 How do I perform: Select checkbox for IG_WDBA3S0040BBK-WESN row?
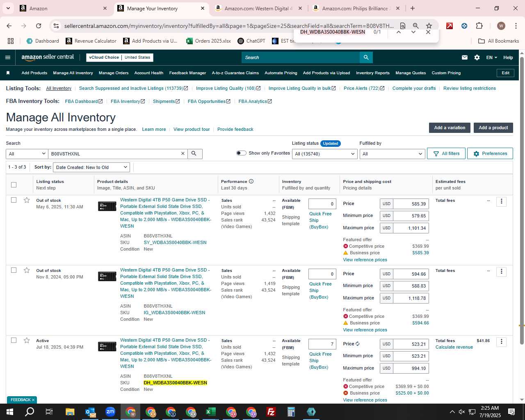(14, 270)
